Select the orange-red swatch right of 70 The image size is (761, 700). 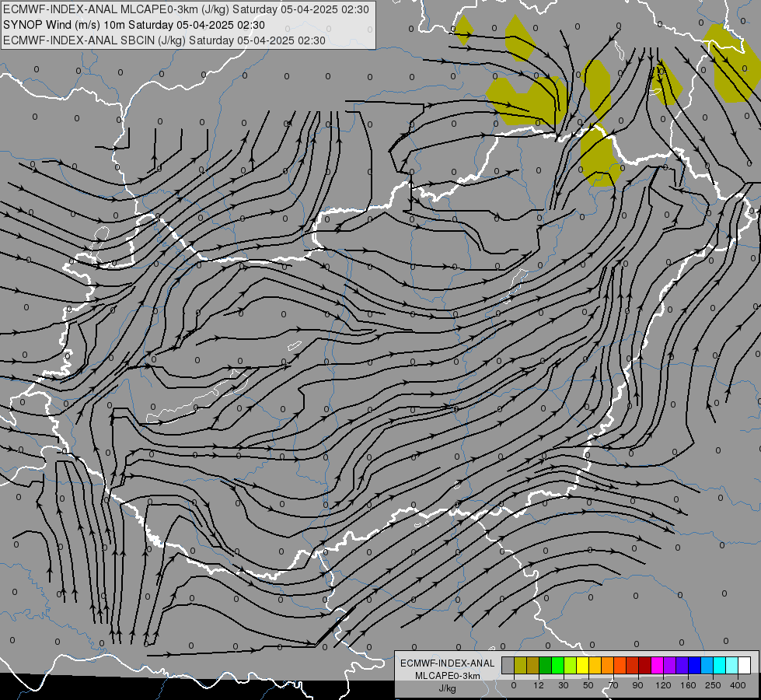[620, 665]
